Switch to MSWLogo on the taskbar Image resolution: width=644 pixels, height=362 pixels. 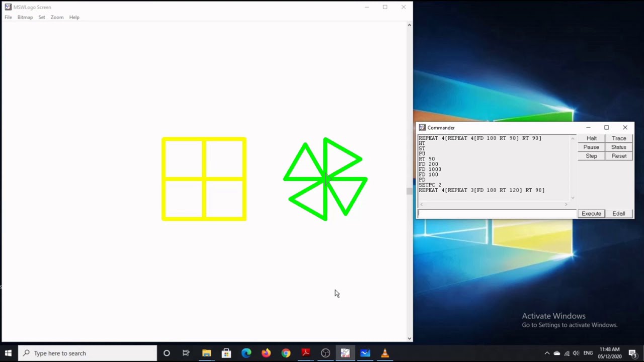tap(345, 353)
